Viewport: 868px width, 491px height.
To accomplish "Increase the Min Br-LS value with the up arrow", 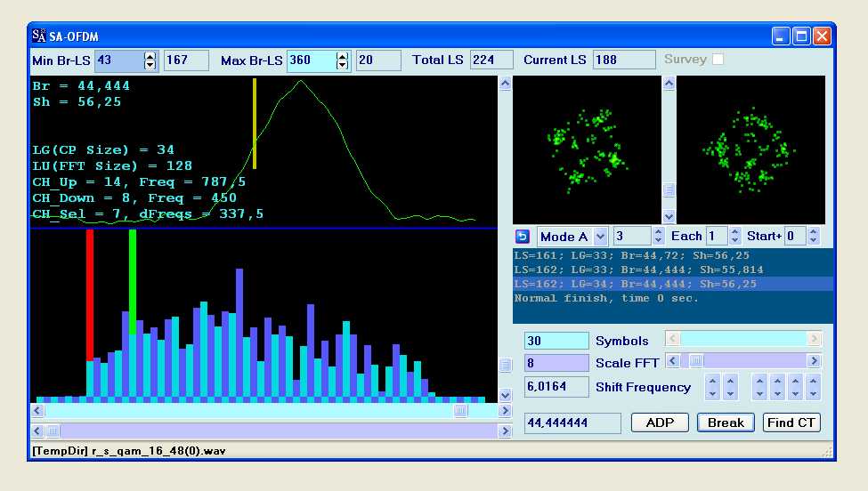I will click(x=150, y=56).
